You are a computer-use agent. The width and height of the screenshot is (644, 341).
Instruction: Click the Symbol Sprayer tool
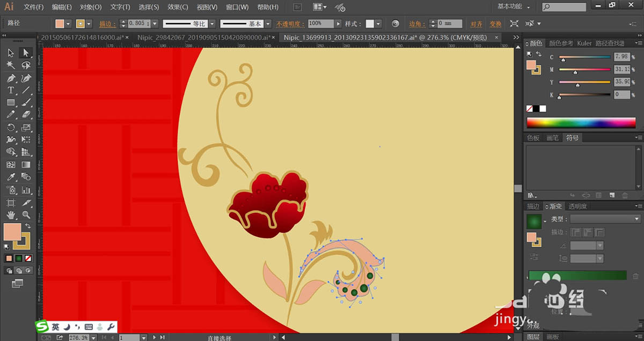(11, 190)
